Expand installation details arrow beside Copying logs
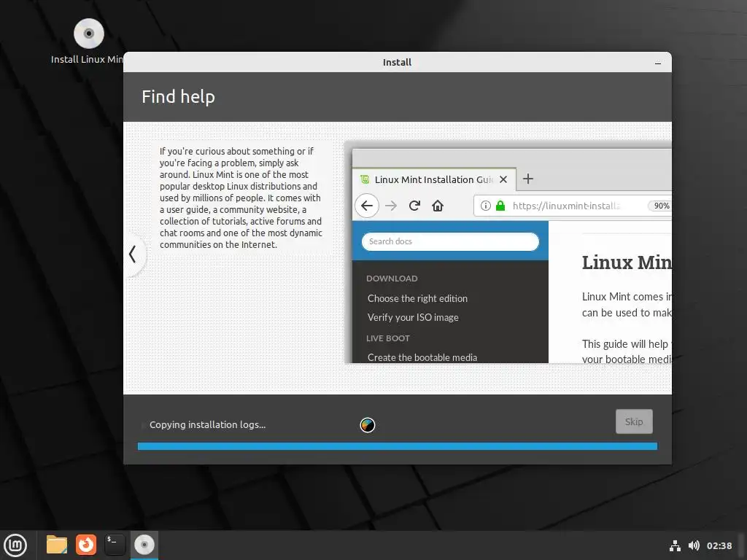Screen dimensions: 747x560 (143, 425)
